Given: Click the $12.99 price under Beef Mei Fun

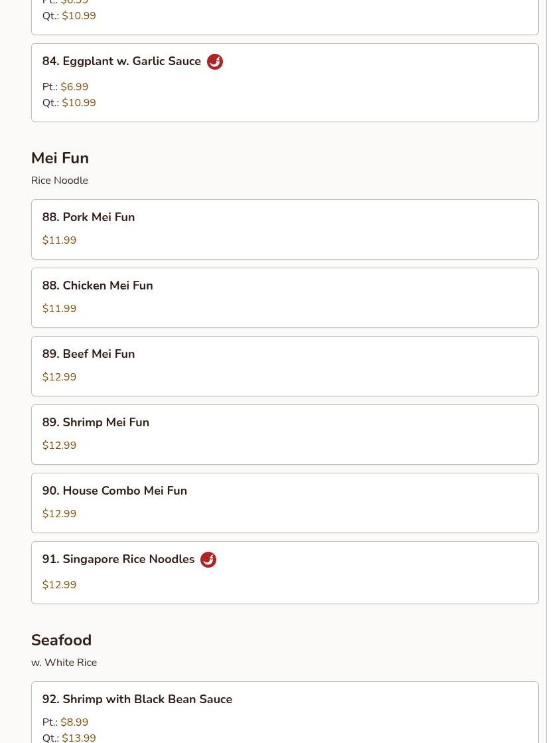Looking at the screenshot, I should [x=59, y=376].
